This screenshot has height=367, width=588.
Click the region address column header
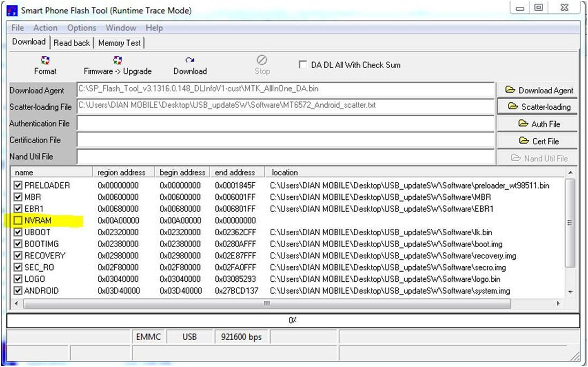(x=123, y=172)
